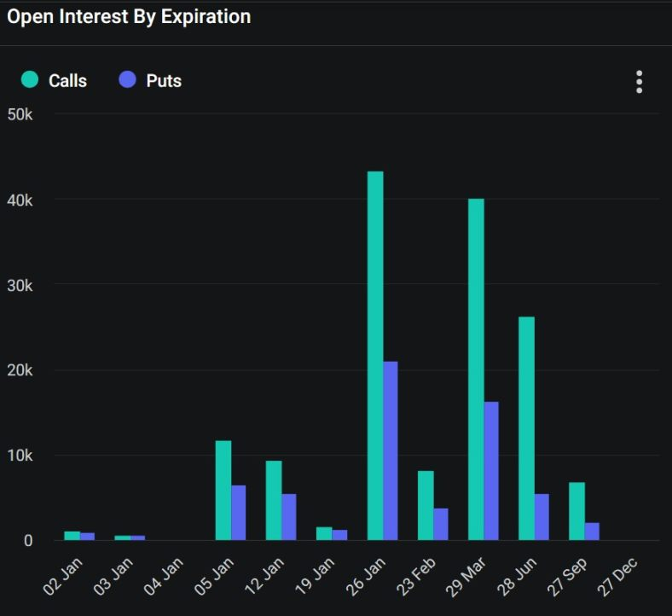
Task: Select the 23 Feb Calls bar
Action: (x=426, y=506)
